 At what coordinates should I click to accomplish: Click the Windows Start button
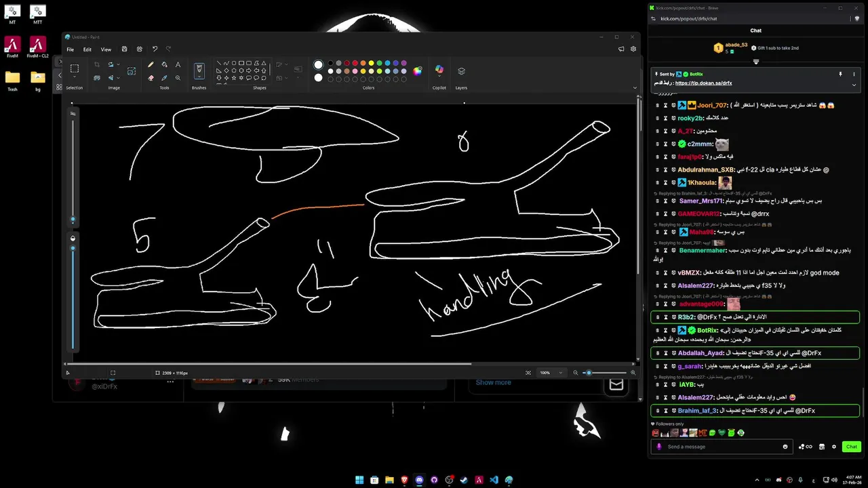(x=359, y=480)
